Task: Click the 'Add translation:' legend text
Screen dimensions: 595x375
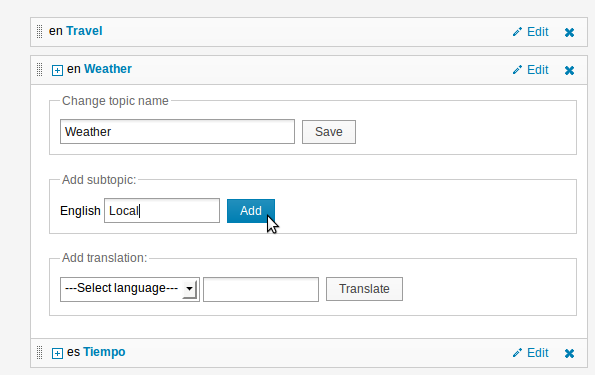Action: click(x=104, y=258)
